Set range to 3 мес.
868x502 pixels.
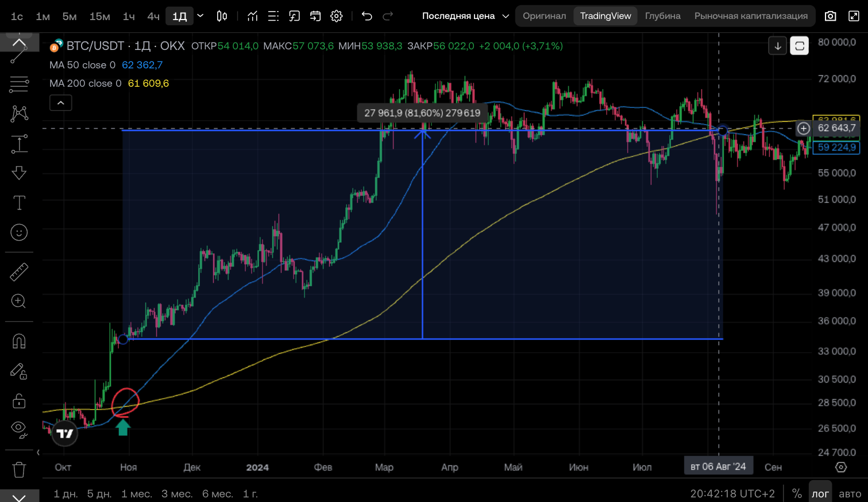point(177,493)
